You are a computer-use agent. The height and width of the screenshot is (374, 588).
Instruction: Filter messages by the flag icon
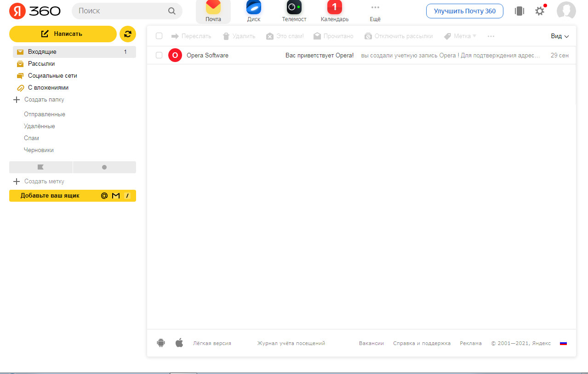pyautogui.click(x=40, y=167)
